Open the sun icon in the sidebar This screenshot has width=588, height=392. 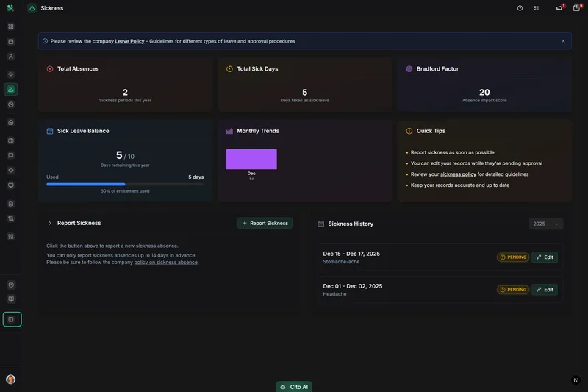click(11, 74)
